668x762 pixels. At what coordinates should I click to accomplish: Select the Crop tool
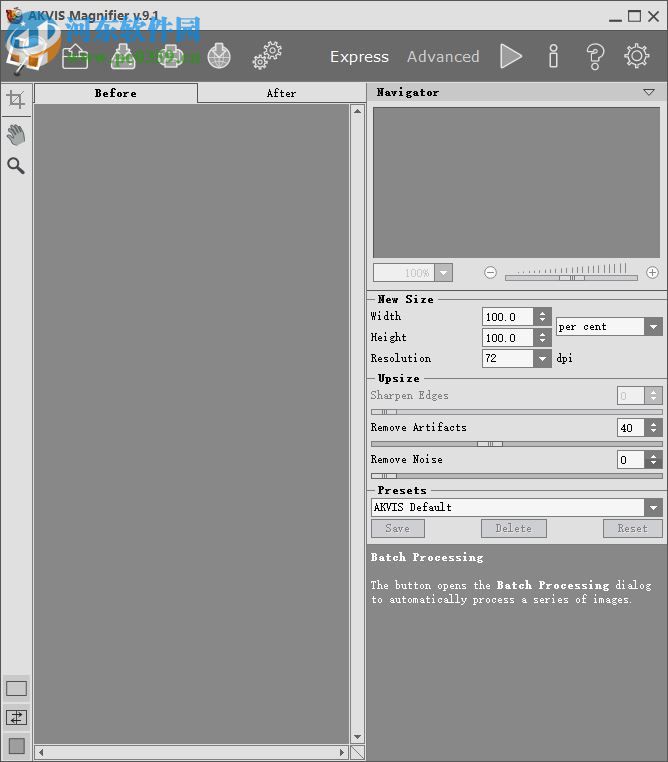(16, 99)
